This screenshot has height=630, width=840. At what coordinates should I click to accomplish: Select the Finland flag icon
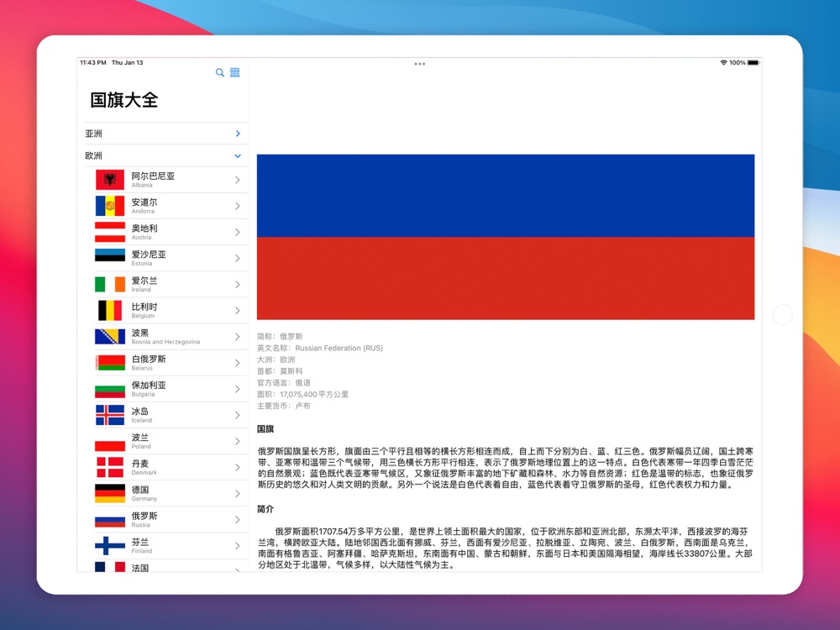click(x=110, y=546)
